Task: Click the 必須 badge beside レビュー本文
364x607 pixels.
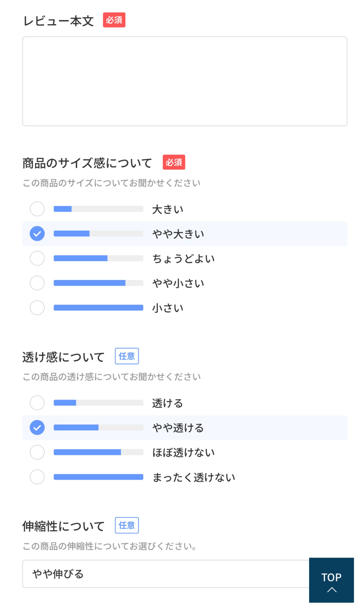Action: [x=114, y=20]
